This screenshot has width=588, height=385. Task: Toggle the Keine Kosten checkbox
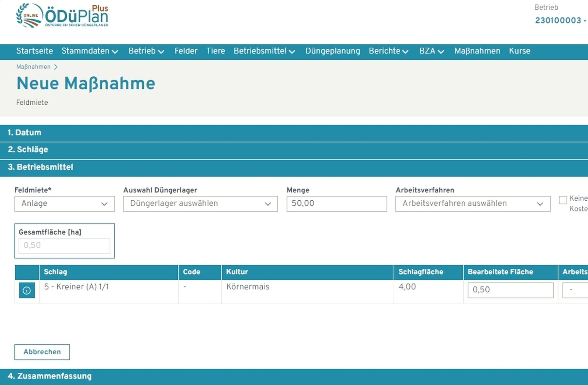tap(563, 200)
